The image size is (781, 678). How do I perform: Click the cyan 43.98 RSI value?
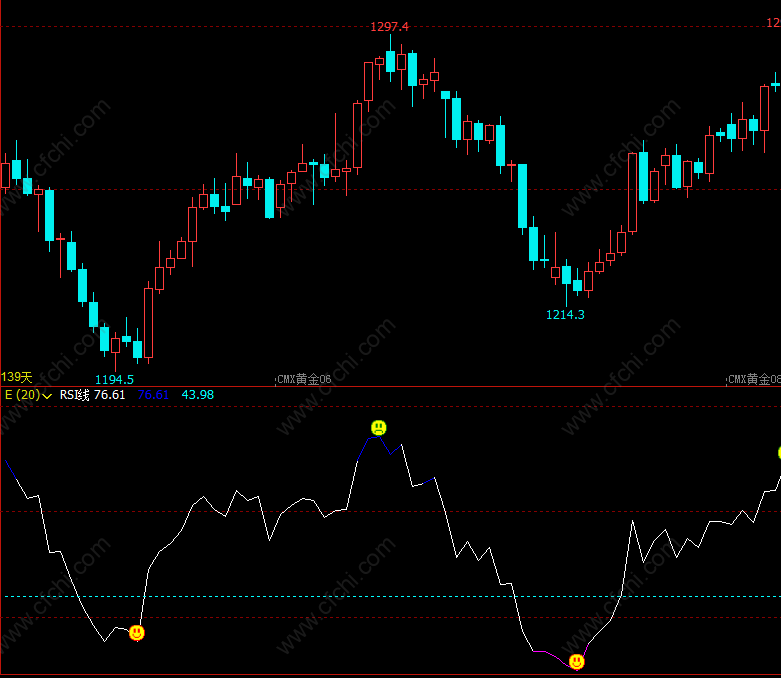click(198, 395)
